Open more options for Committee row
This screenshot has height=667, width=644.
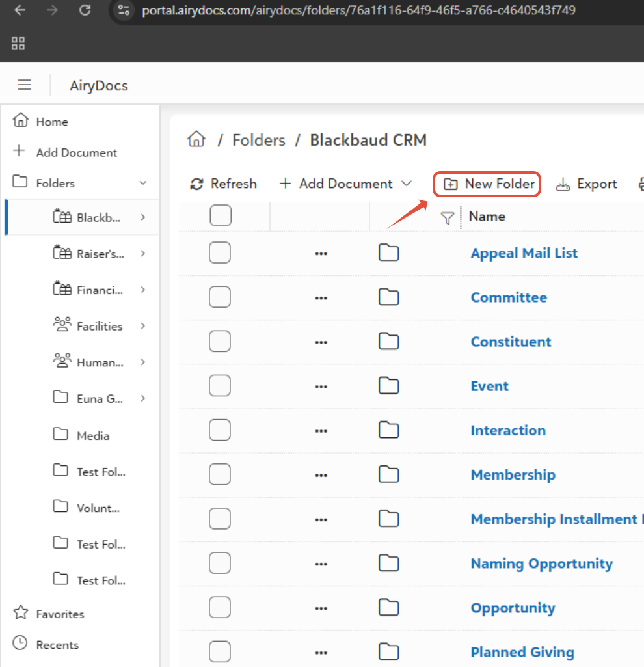[321, 298]
